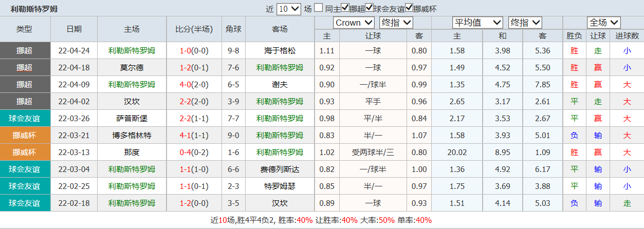Select the date 22-04-24
The height and width of the screenshot is (229, 644).
click(74, 50)
